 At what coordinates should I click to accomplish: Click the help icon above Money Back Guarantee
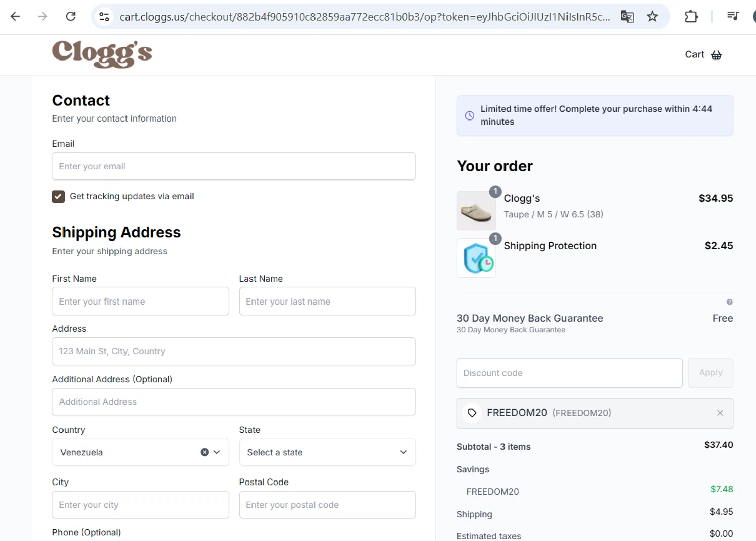[729, 302]
